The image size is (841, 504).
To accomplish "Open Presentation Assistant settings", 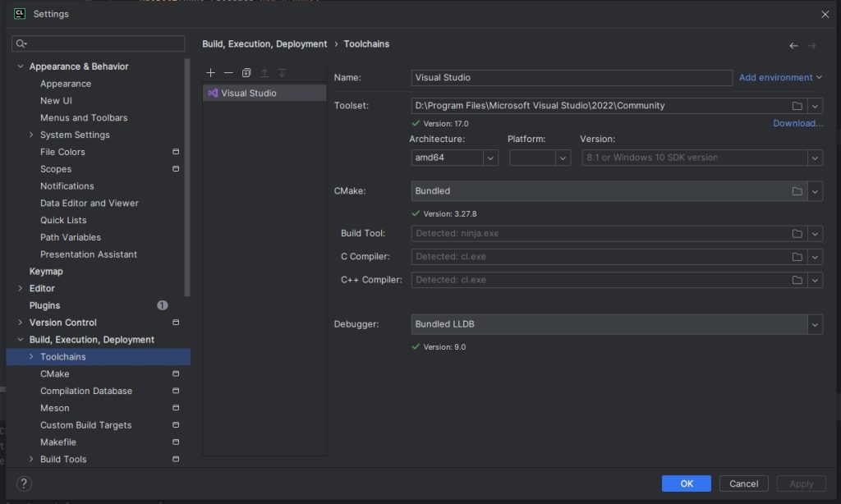I will (89, 254).
